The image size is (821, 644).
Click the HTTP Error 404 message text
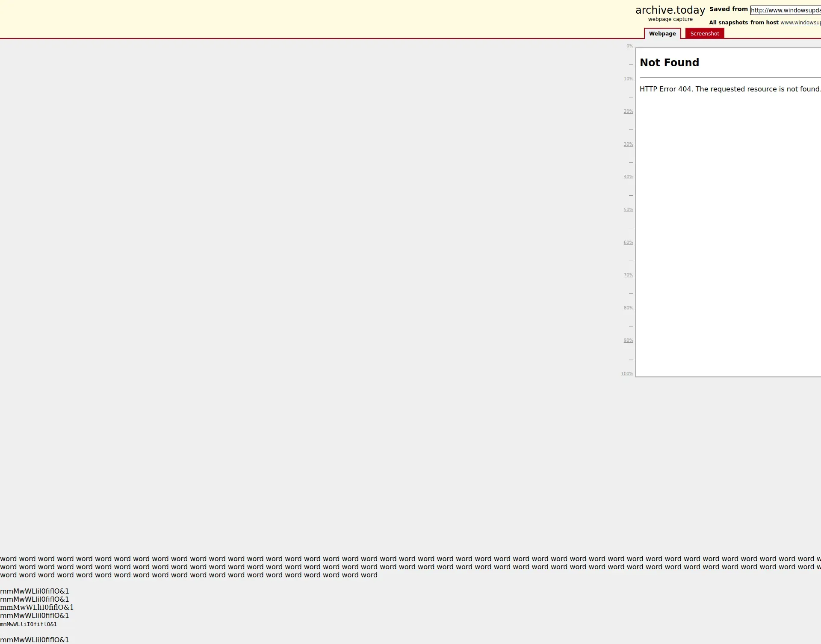click(729, 89)
